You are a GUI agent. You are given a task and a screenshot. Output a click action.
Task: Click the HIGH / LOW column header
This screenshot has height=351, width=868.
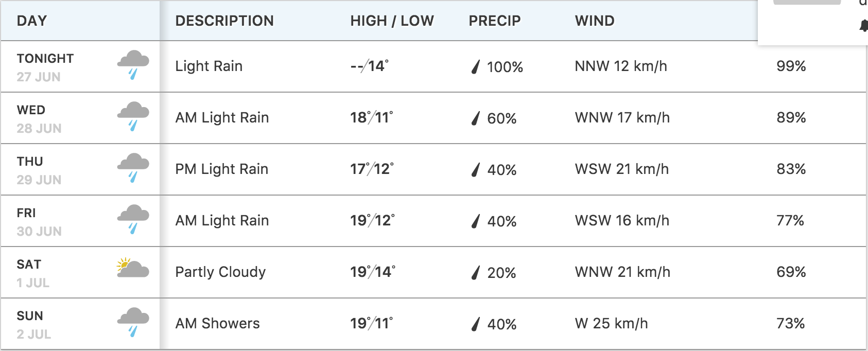tap(392, 21)
